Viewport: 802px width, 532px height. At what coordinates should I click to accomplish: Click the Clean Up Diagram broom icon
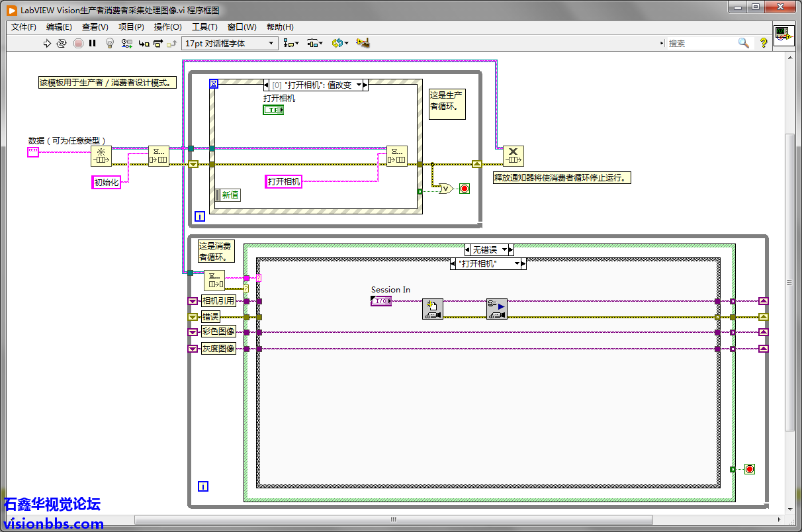362,43
